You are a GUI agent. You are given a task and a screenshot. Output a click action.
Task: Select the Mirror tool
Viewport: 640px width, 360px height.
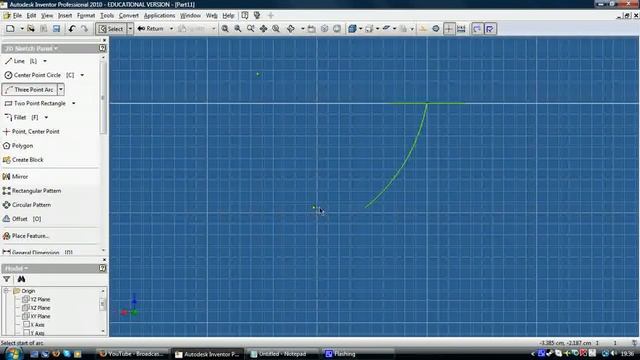coord(15,176)
